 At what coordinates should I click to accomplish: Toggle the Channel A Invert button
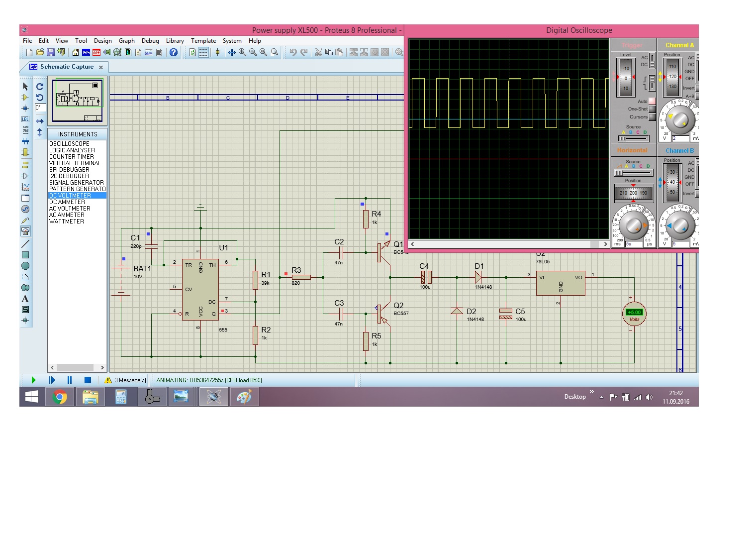697,88
